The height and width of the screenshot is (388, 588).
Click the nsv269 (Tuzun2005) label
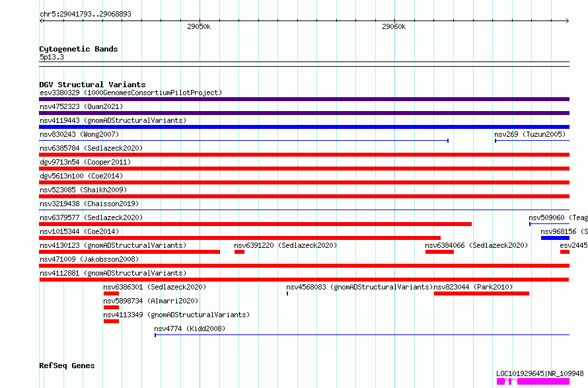coord(530,134)
